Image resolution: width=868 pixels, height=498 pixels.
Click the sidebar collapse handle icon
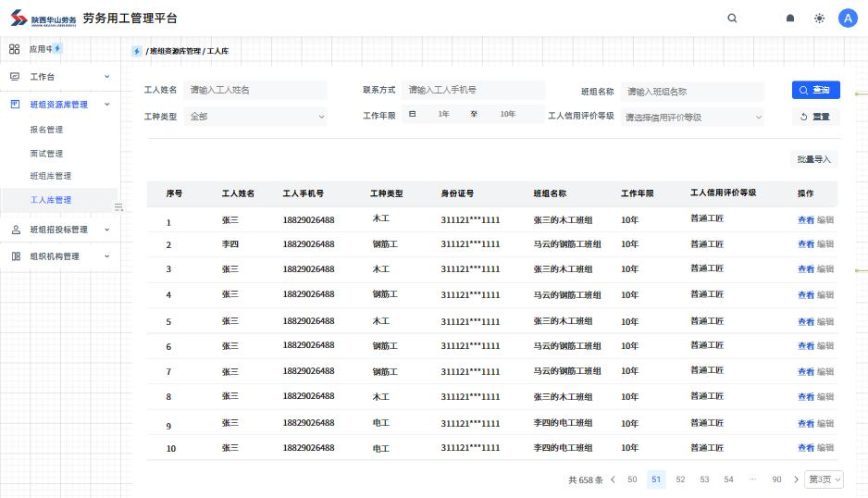118,206
